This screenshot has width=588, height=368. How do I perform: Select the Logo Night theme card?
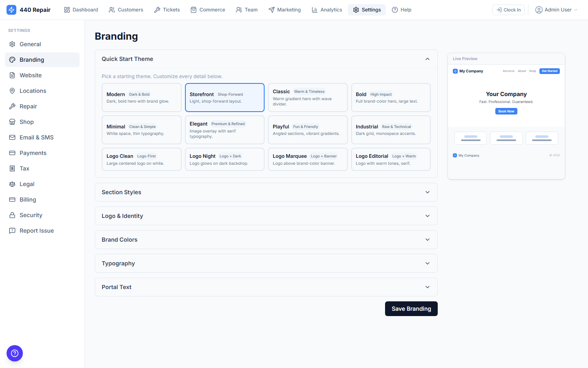(x=225, y=159)
